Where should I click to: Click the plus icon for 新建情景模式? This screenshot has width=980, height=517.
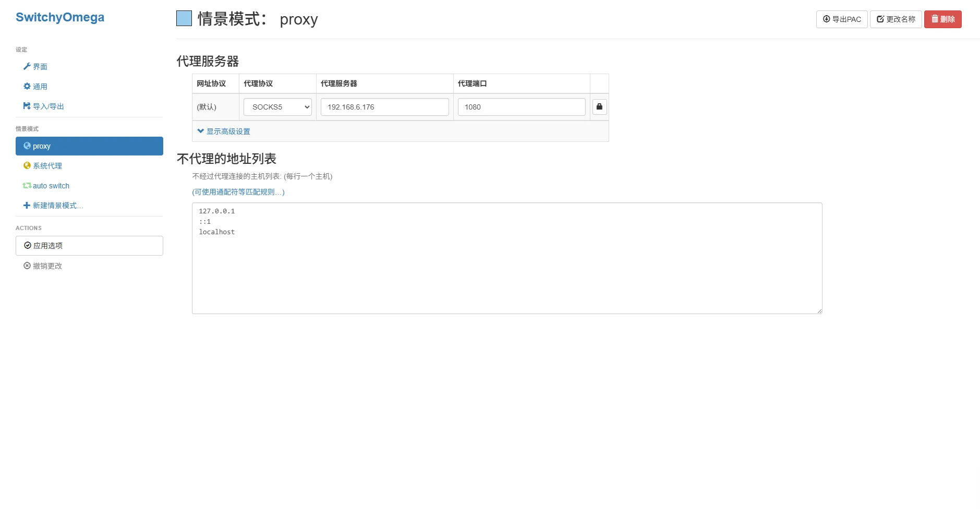pos(27,205)
